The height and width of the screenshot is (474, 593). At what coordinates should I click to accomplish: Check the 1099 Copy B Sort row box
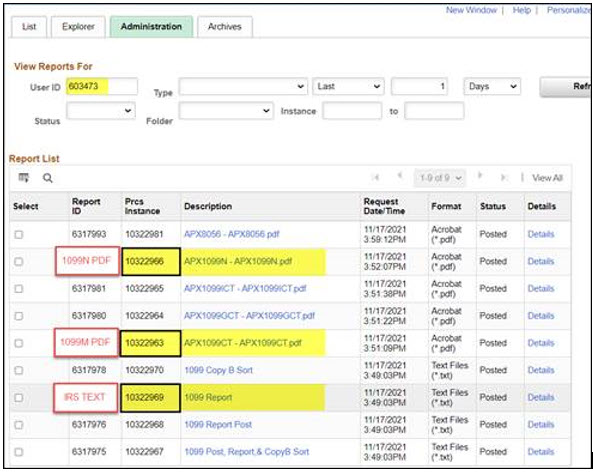19,371
